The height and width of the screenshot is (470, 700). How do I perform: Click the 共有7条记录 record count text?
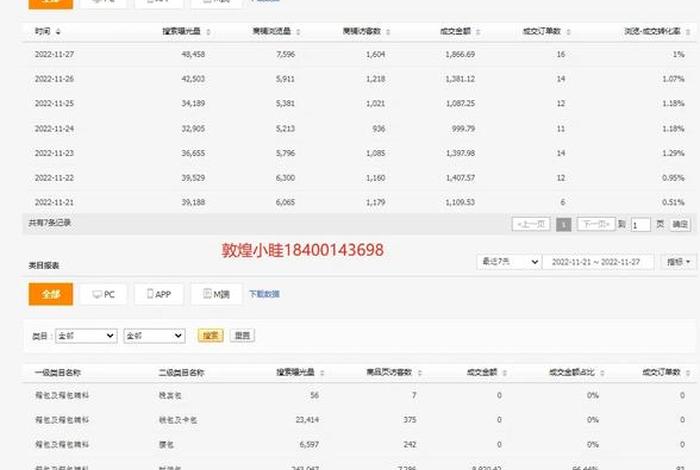[x=50, y=223]
